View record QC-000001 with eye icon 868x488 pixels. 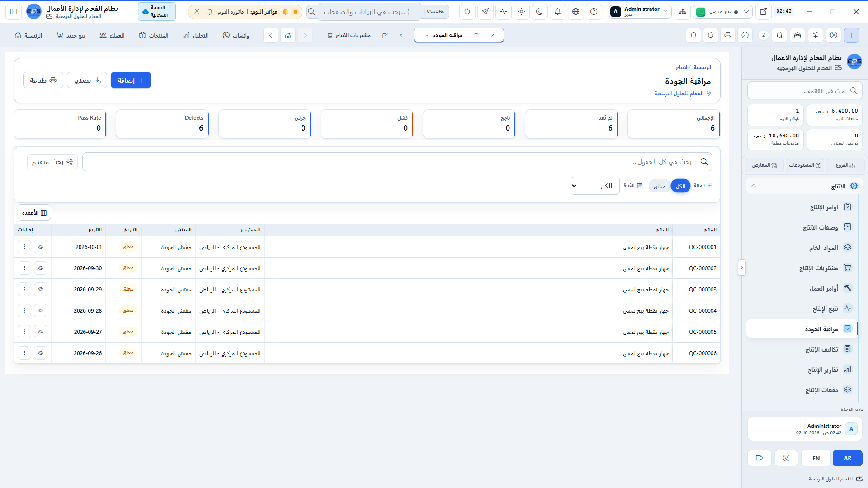41,247
